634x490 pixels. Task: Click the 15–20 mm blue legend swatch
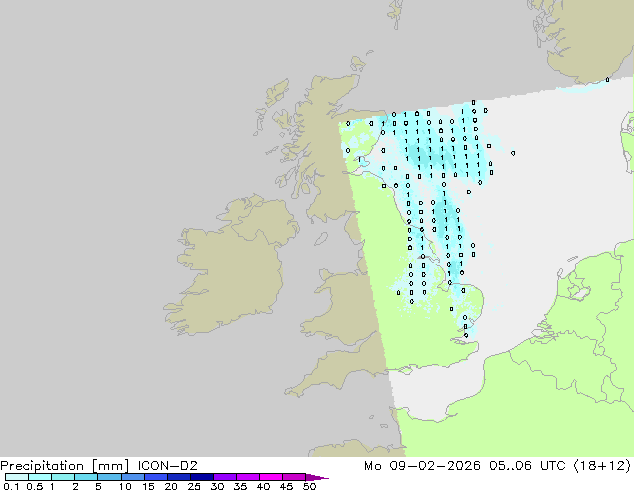point(156,477)
